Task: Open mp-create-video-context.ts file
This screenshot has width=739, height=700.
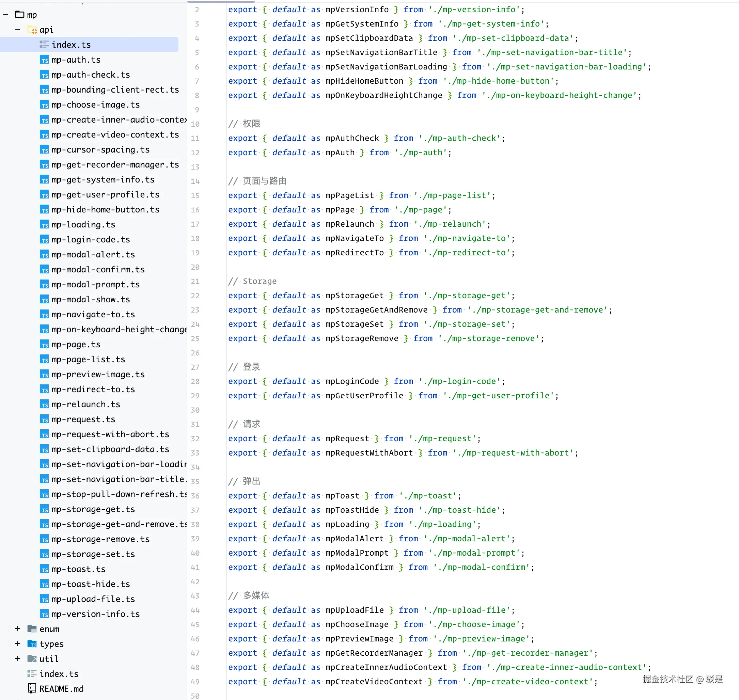Action: coord(115,135)
